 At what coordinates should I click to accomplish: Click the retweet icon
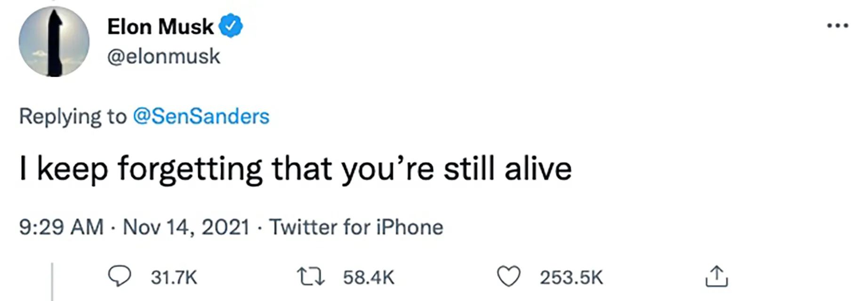[311, 277]
